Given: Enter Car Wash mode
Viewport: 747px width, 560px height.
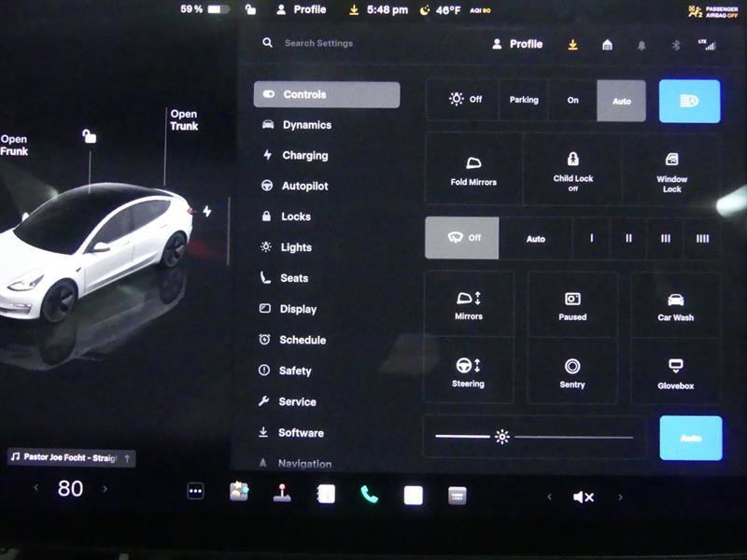Looking at the screenshot, I should coord(674,308).
